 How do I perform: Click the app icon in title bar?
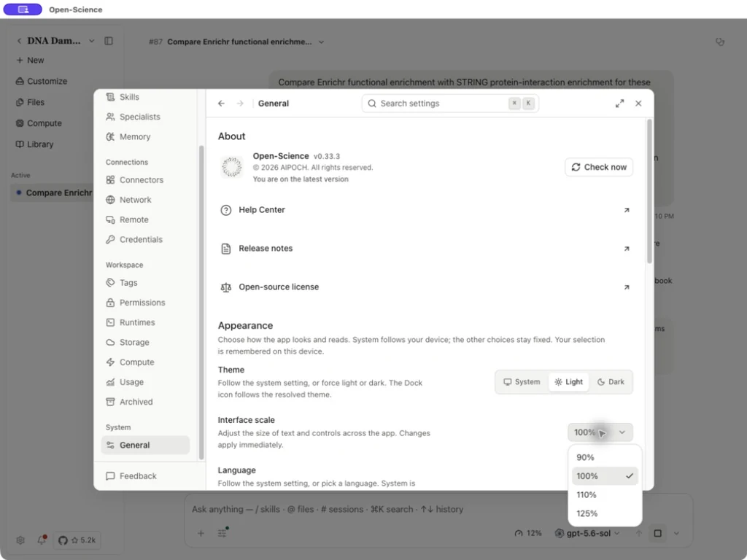pyautogui.click(x=23, y=9)
